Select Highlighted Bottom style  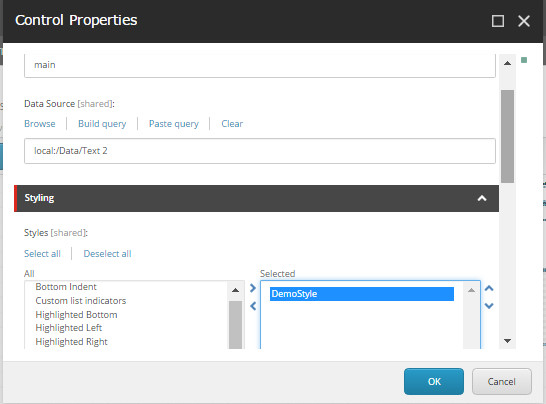[x=76, y=314]
